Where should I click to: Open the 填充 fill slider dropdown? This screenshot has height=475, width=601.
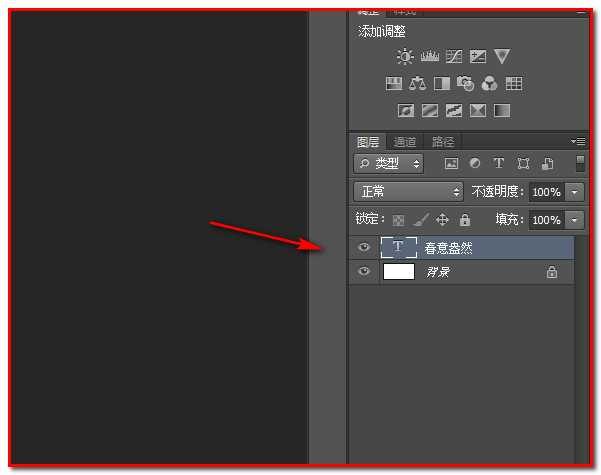[x=574, y=219]
